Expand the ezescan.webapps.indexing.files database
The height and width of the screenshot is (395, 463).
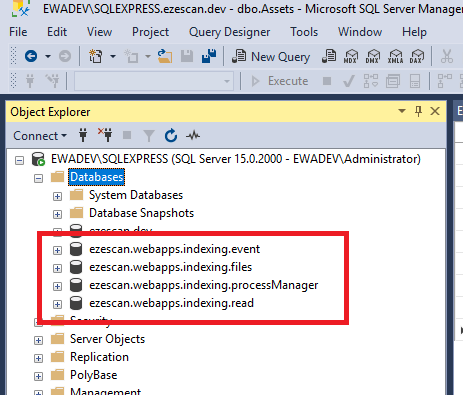coord(57,268)
